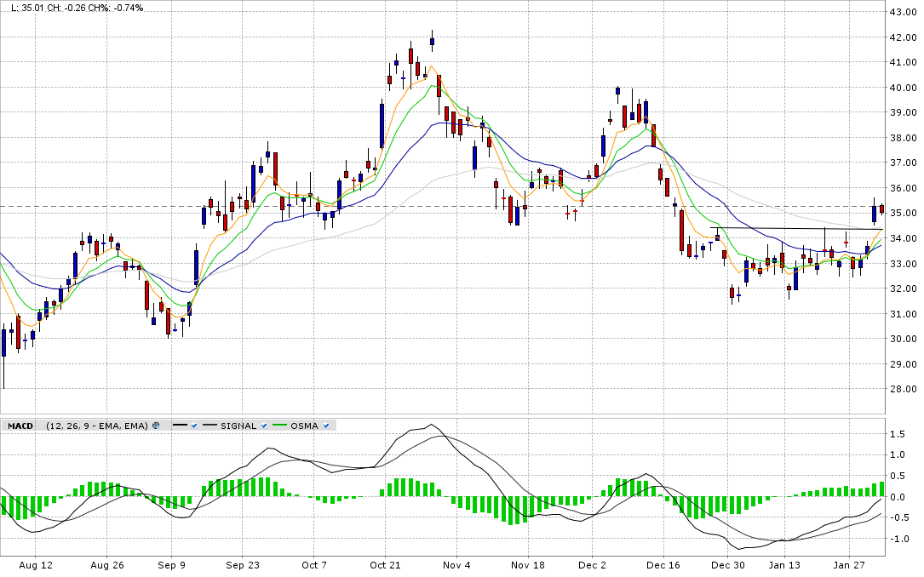Click the 43.00 price axis label
Image resolution: width=924 pixels, height=577 pixels.
(x=903, y=12)
